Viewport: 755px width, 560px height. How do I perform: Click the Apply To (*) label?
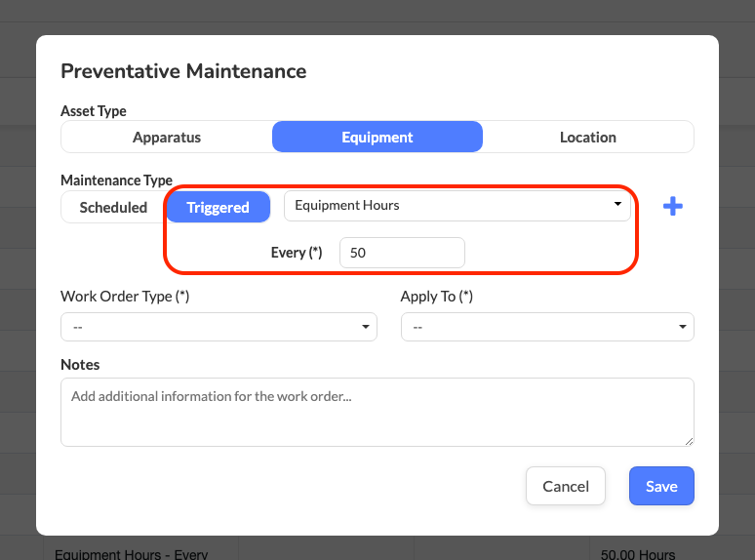[x=436, y=297]
